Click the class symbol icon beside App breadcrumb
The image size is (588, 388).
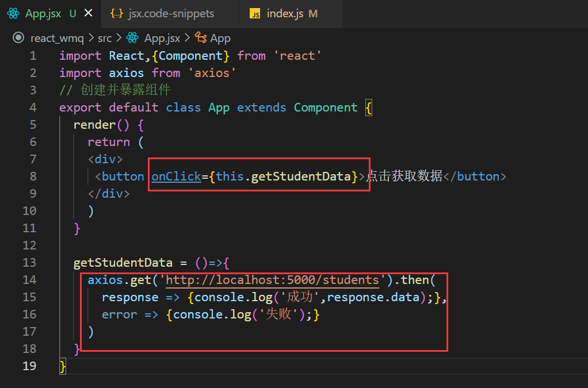point(201,38)
